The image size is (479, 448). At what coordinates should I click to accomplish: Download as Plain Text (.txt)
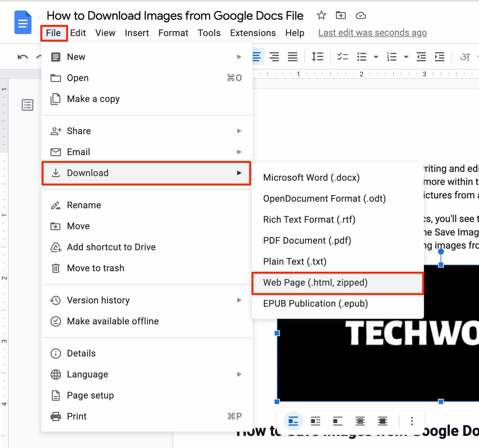(x=338, y=261)
